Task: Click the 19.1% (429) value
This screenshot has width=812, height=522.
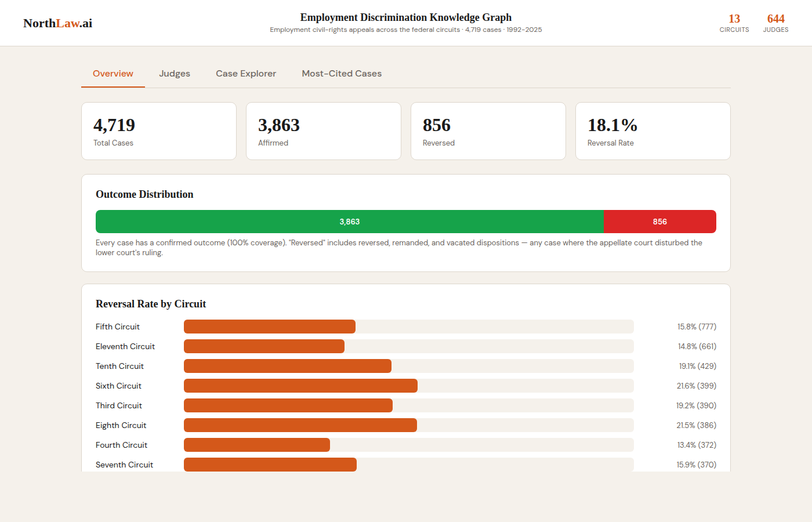Action: coord(698,366)
